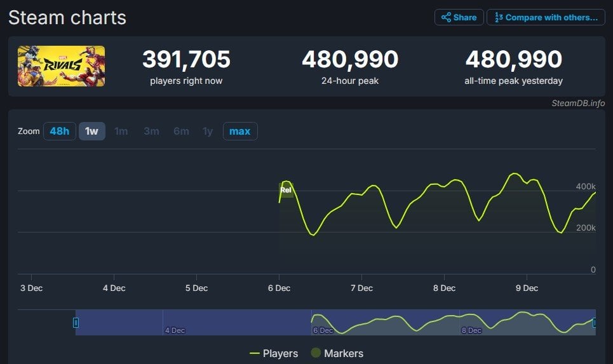
Task: Grab the left navigator range handle
Action: pos(76,323)
